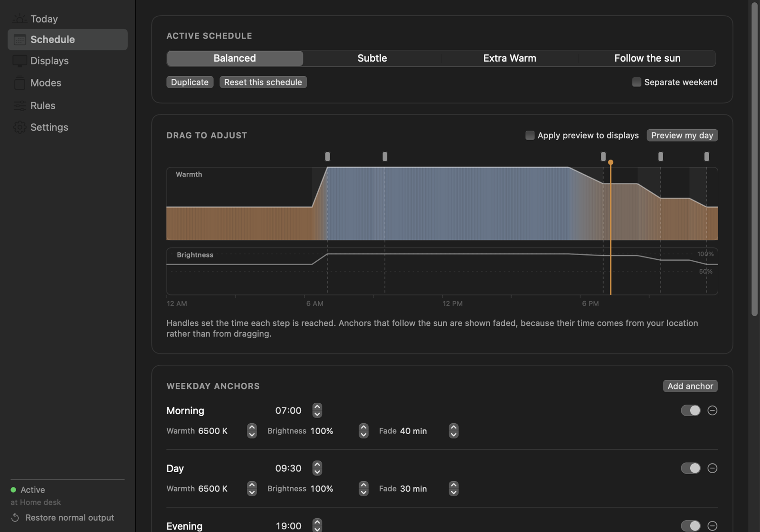Click the orange current-time marker dot
The width and height of the screenshot is (760, 532).
610,162
